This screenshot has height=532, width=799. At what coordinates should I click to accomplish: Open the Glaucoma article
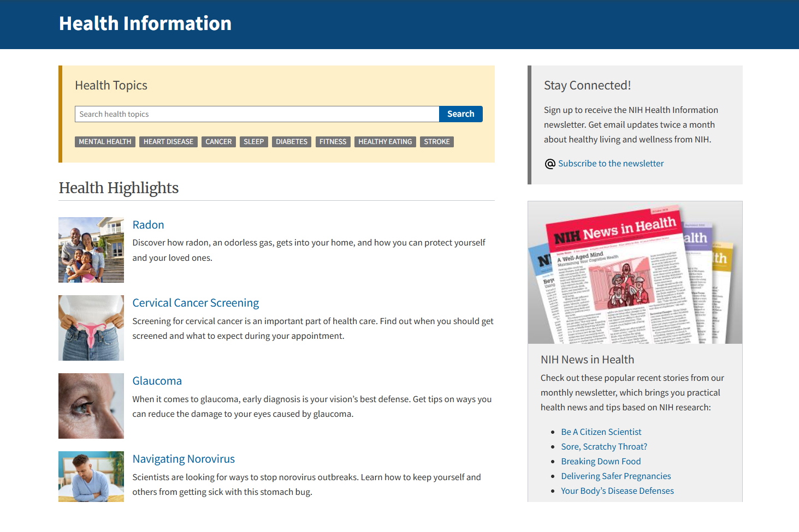tap(157, 380)
